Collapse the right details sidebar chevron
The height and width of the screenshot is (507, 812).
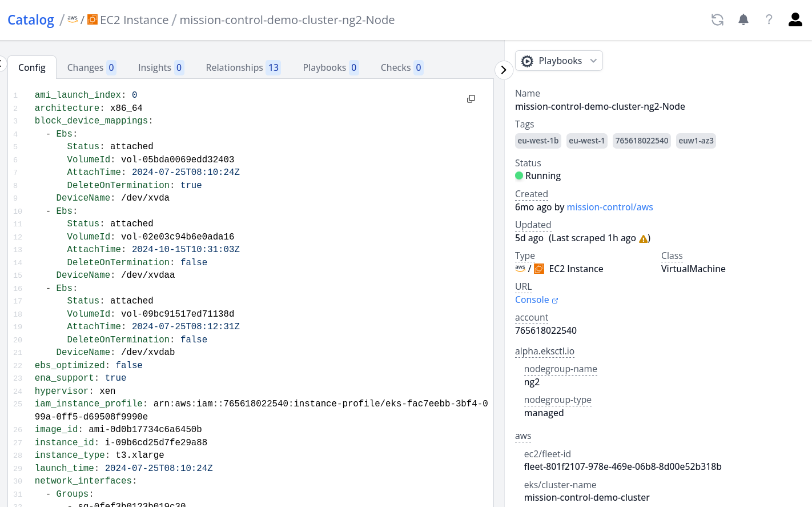[503, 70]
